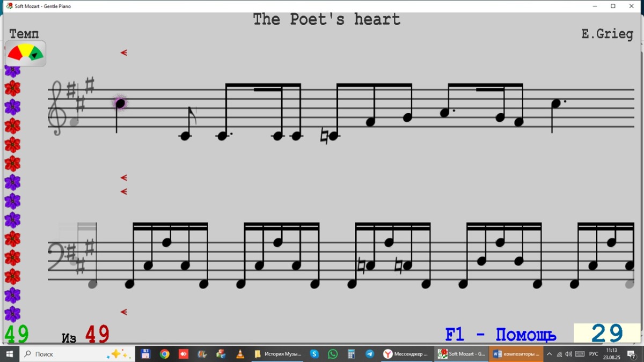Open the Windows notification center
Image resolution: width=644 pixels, height=362 pixels.
632,354
